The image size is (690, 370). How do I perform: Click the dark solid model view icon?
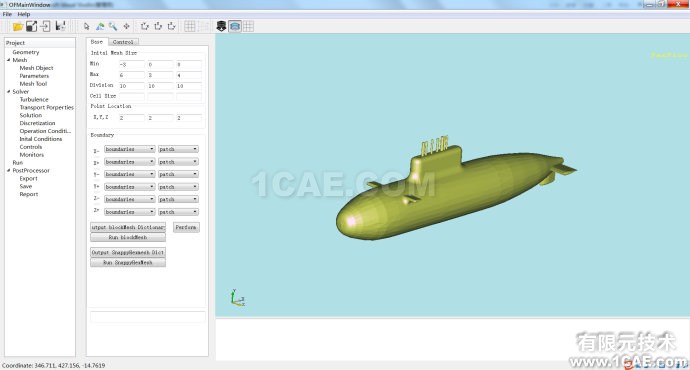pos(221,26)
